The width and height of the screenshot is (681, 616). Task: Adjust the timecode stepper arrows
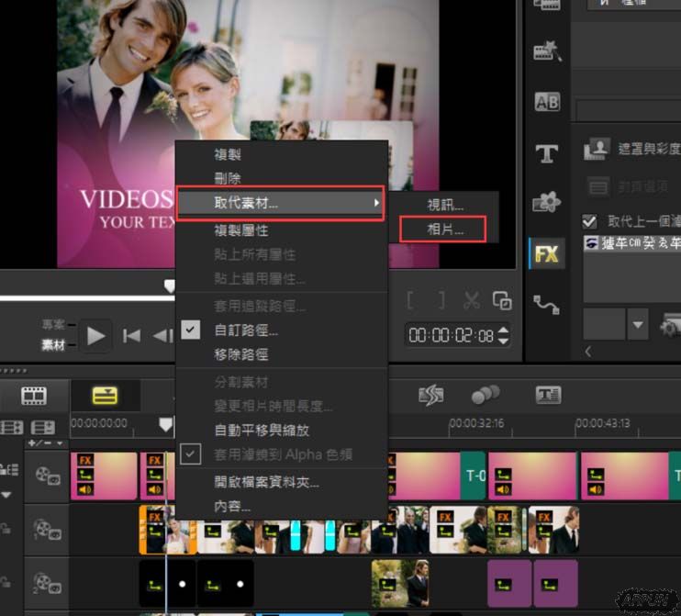(503, 336)
